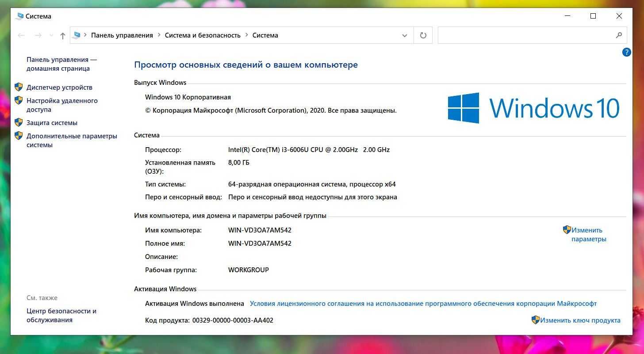
Task: Click shield icon beside Дополнительные параметры системы
Action: (x=19, y=136)
